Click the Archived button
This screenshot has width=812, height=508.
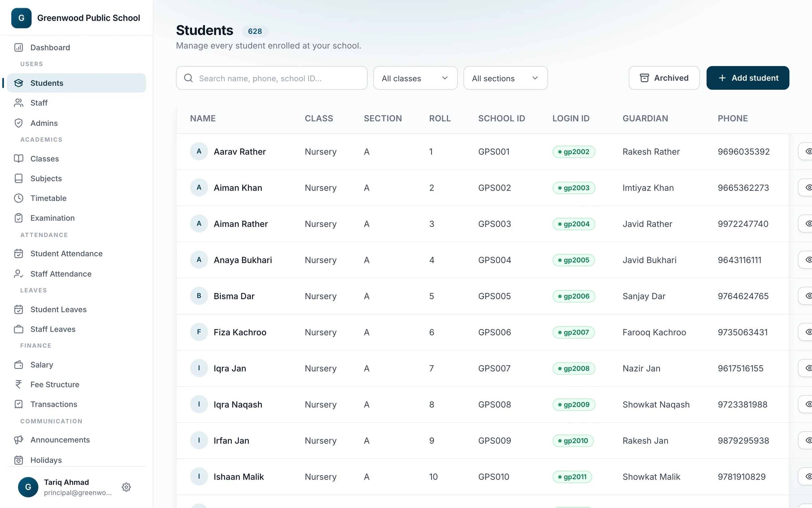coord(664,78)
